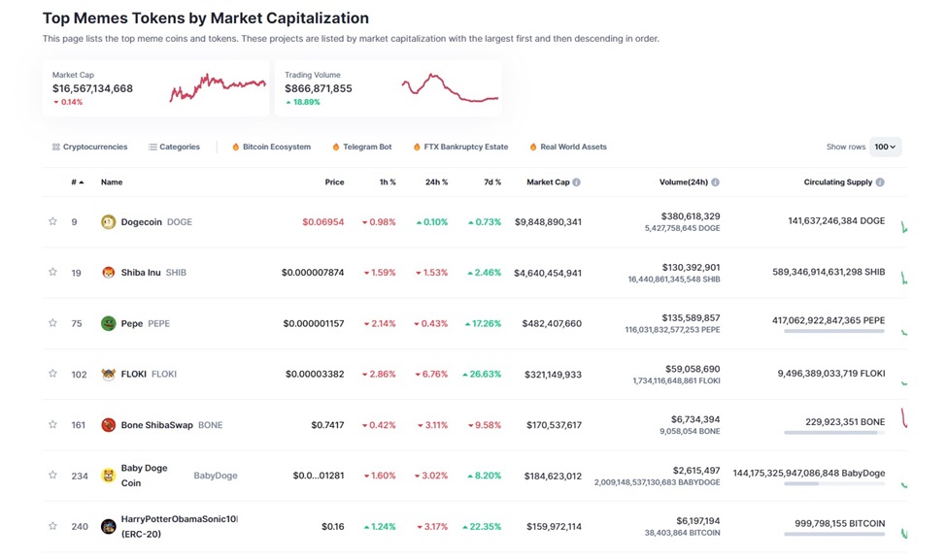Toggle the watchlist star for Pepe
Image resolution: width=947 pixels, height=560 pixels.
52,323
